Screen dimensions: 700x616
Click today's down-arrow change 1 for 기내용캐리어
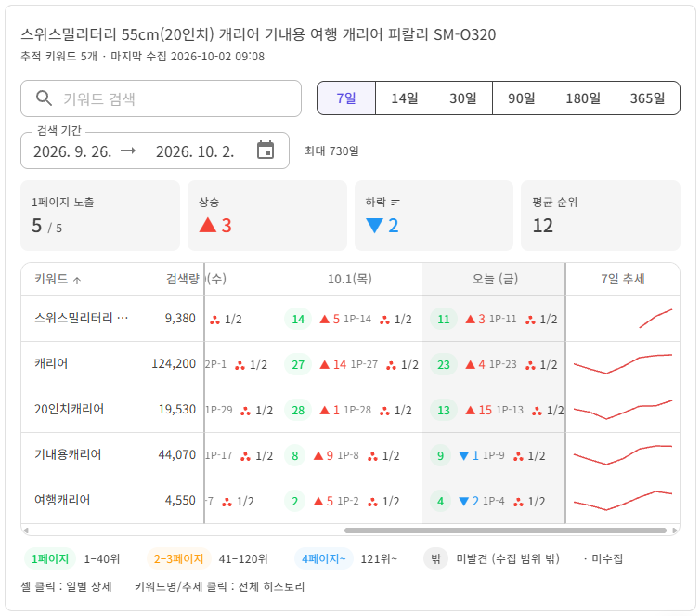(x=469, y=455)
